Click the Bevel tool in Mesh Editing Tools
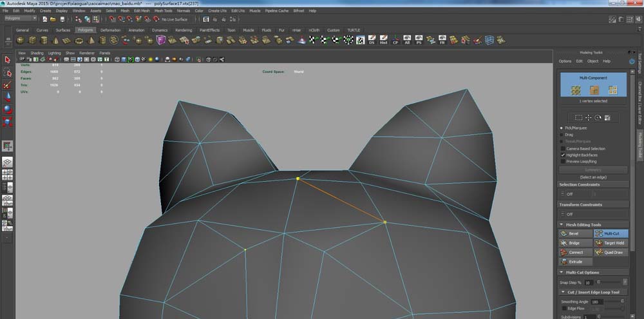 [x=576, y=233]
